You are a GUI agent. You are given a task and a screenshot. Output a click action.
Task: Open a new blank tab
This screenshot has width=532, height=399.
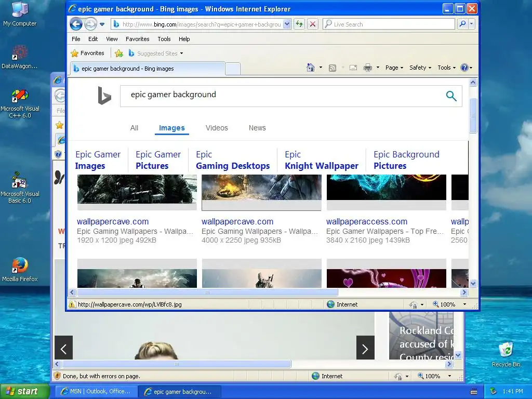tap(233, 69)
